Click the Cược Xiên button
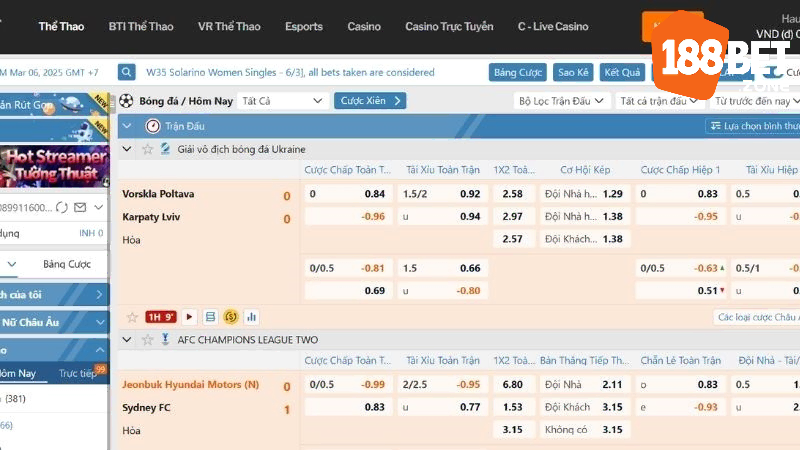 tap(370, 101)
